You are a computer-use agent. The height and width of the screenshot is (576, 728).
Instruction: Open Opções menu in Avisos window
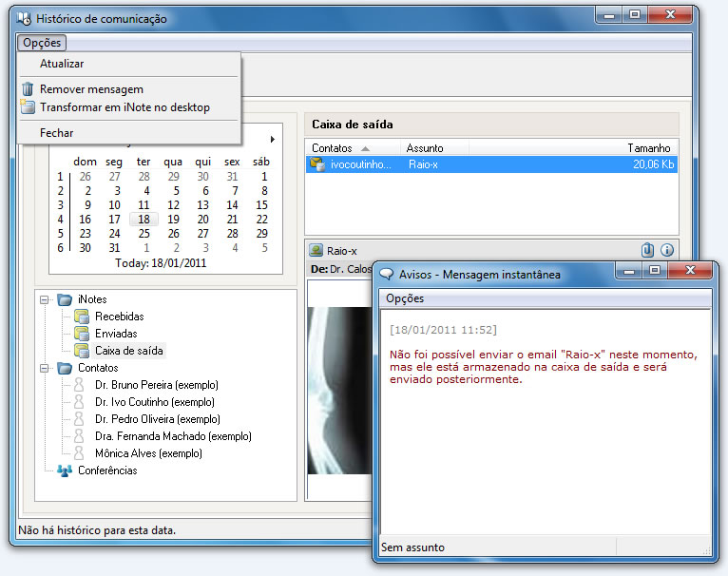405,298
